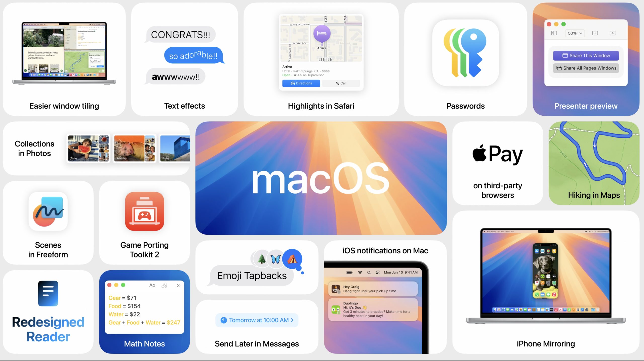Viewport: 644px width, 361px height.
Task: Adjust the 50% zoom level slider in Presenter Preview
Action: tap(576, 33)
